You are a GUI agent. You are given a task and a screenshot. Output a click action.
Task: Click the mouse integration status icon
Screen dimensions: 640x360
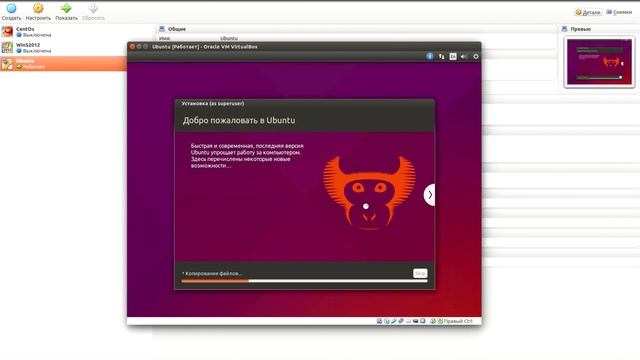click(433, 321)
